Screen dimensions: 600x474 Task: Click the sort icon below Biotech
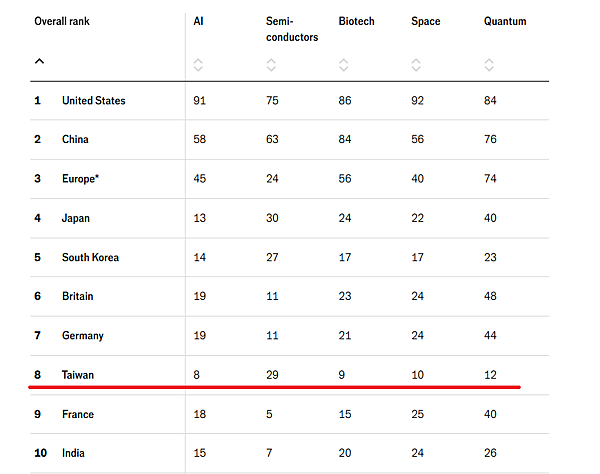(x=343, y=65)
